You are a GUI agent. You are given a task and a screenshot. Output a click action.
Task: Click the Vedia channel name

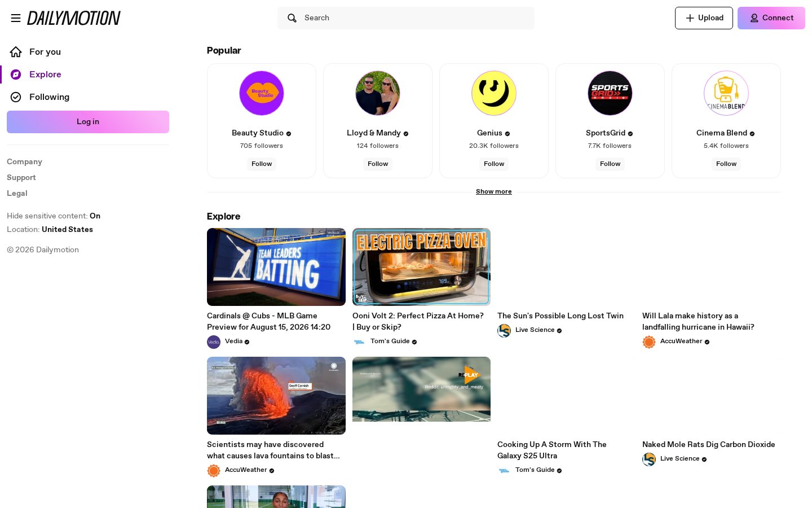click(x=233, y=341)
